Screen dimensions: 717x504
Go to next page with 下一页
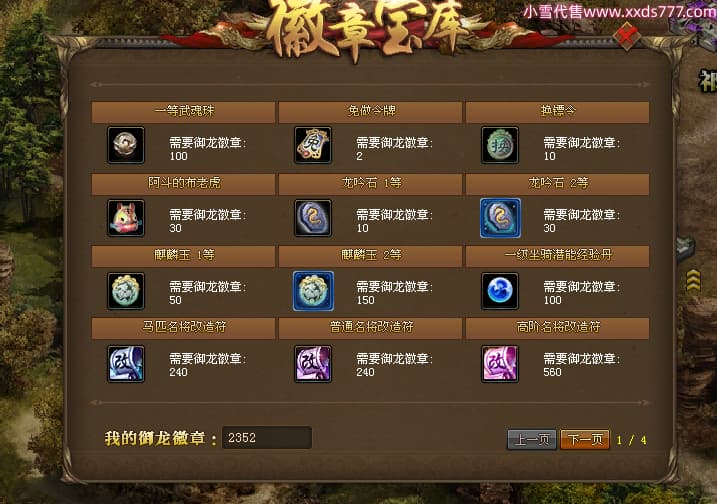pos(585,440)
